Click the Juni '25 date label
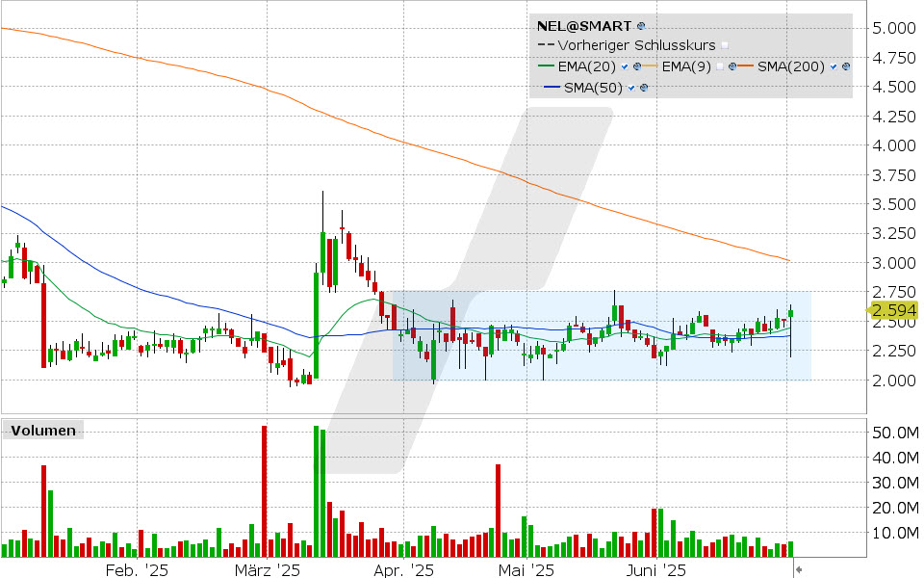 [656, 570]
